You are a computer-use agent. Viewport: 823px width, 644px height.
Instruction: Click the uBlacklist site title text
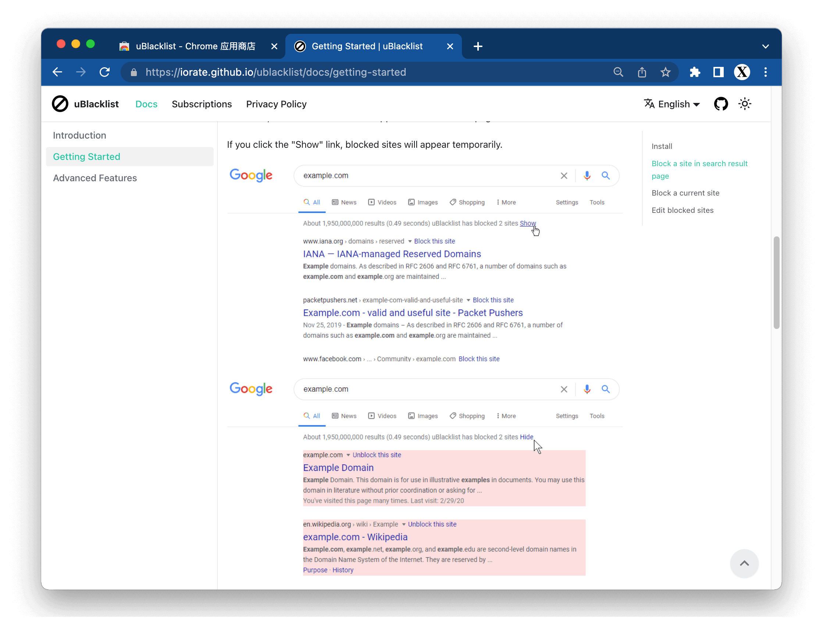tap(96, 104)
